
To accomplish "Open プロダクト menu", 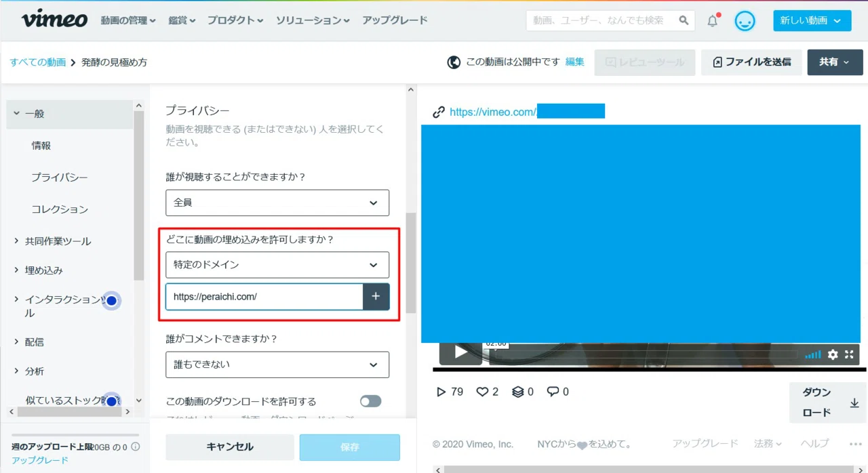I will click(x=235, y=20).
